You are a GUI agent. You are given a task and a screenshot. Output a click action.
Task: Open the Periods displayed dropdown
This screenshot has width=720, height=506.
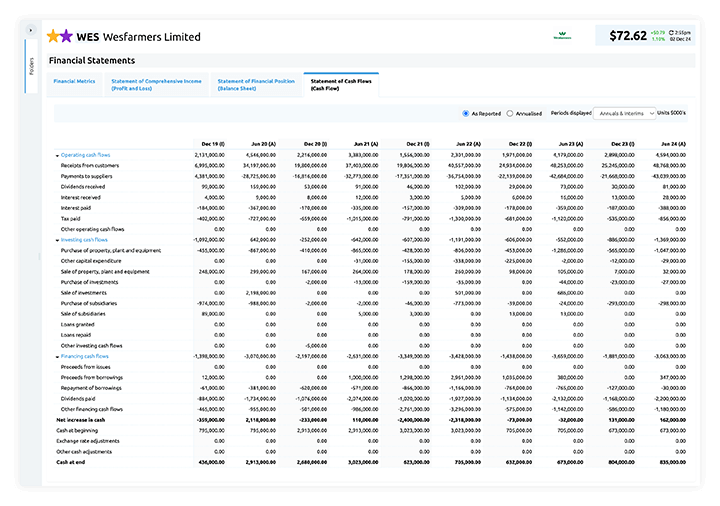pyautogui.click(x=625, y=113)
